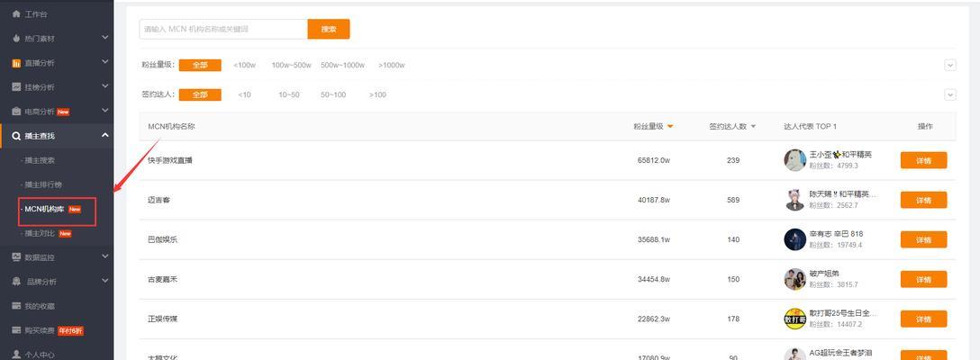Expand the 数据监控 menu chevron
The height and width of the screenshot is (360, 980).
105,256
